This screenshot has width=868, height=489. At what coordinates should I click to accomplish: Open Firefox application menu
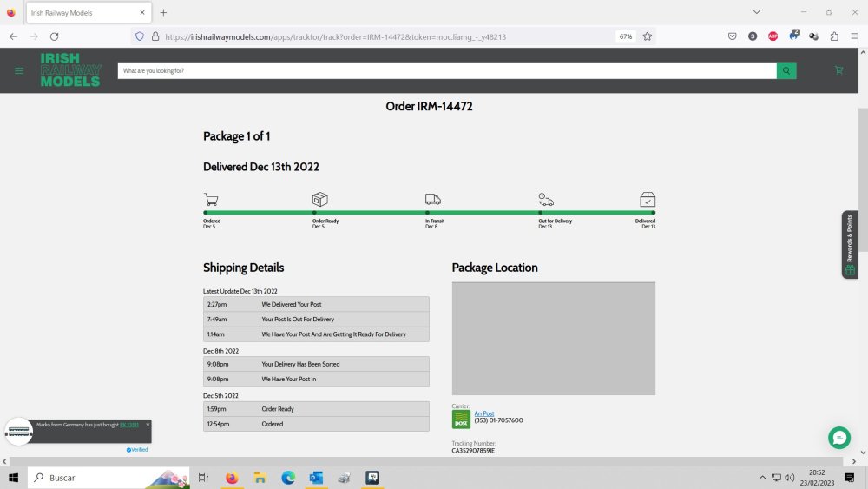pyautogui.click(x=854, y=36)
